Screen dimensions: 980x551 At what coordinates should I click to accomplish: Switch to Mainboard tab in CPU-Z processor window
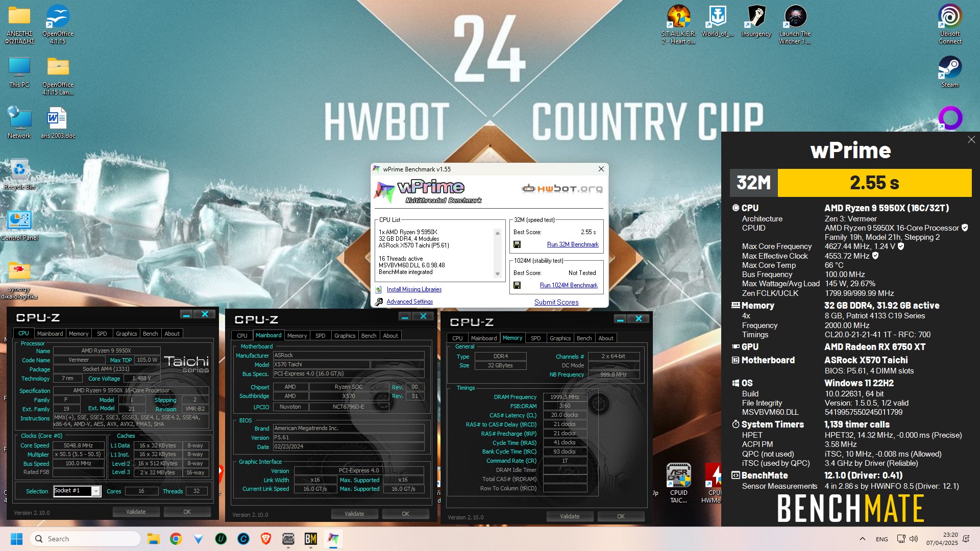coord(50,334)
